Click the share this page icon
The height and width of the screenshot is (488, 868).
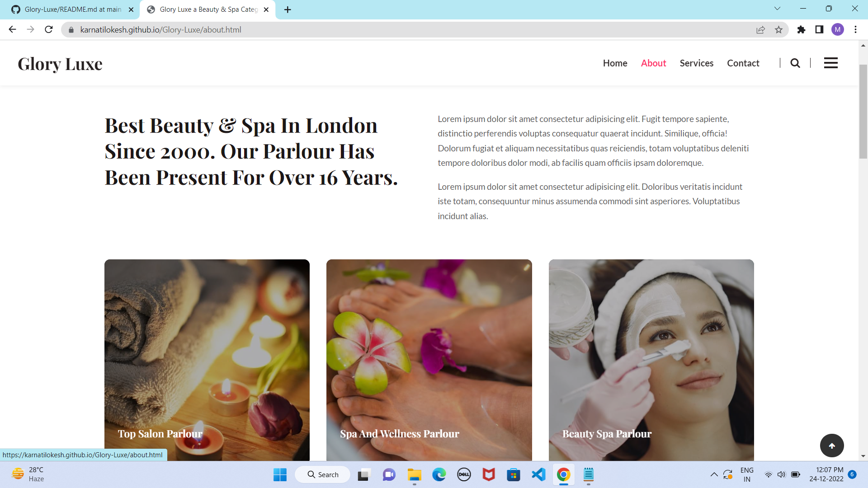(760, 30)
